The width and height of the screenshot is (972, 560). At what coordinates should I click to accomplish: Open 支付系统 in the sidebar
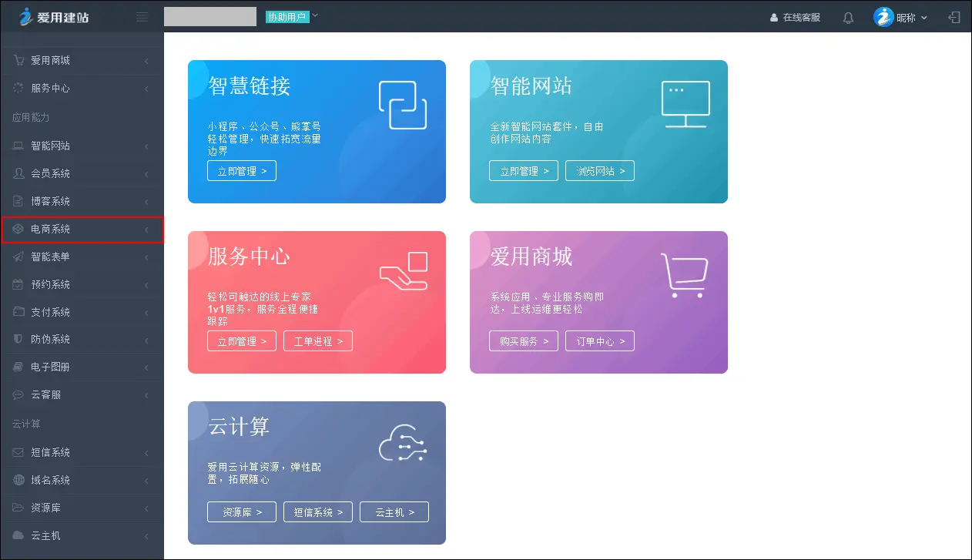coord(82,312)
